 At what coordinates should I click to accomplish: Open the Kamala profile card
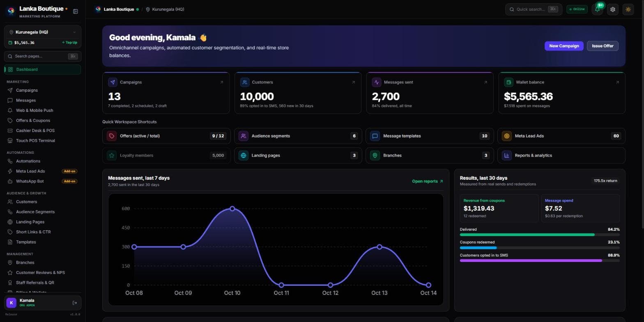(x=43, y=303)
